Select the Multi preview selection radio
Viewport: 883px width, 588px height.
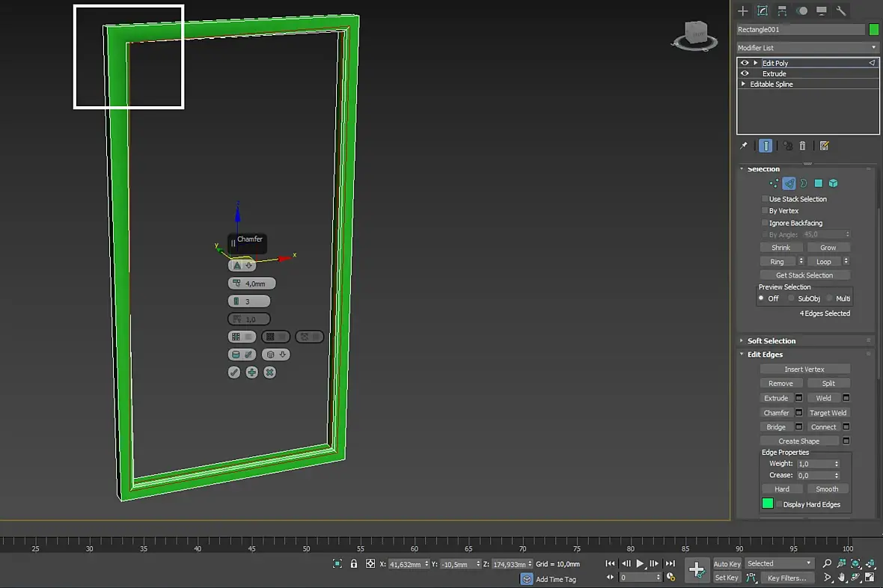[x=830, y=298]
